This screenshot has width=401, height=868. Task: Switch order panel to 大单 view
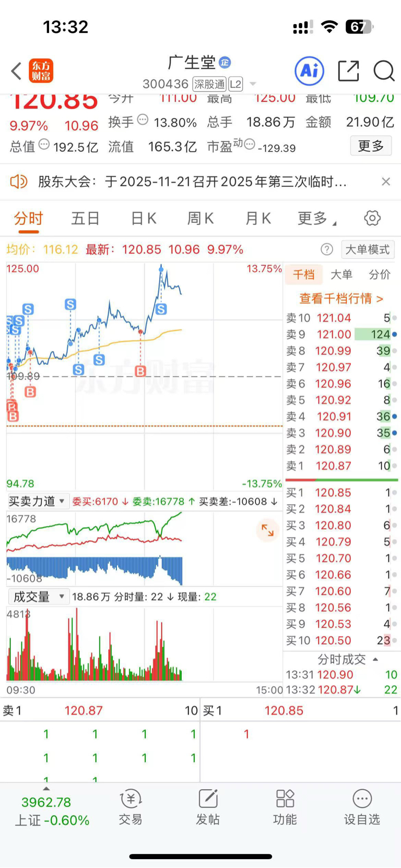tap(341, 275)
